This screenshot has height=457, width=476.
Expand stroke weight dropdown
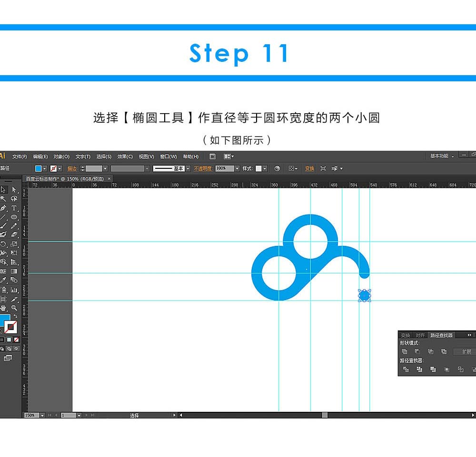(x=105, y=168)
